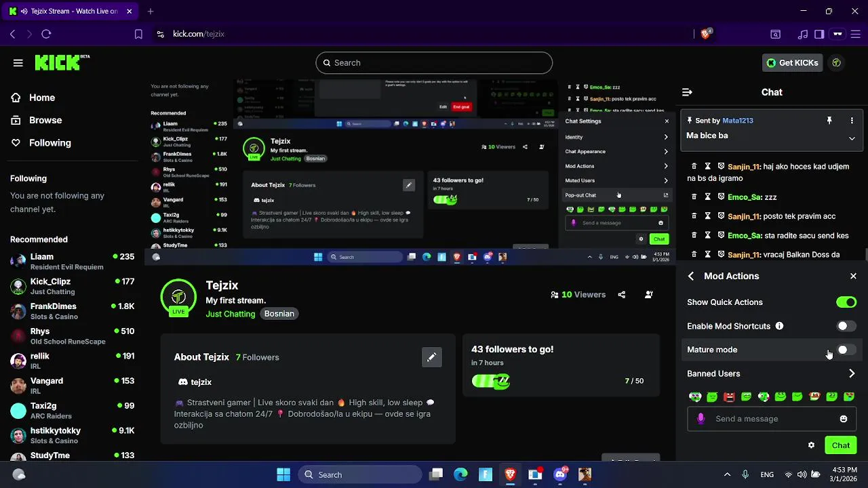Close the Mod Actions panel

(853, 276)
